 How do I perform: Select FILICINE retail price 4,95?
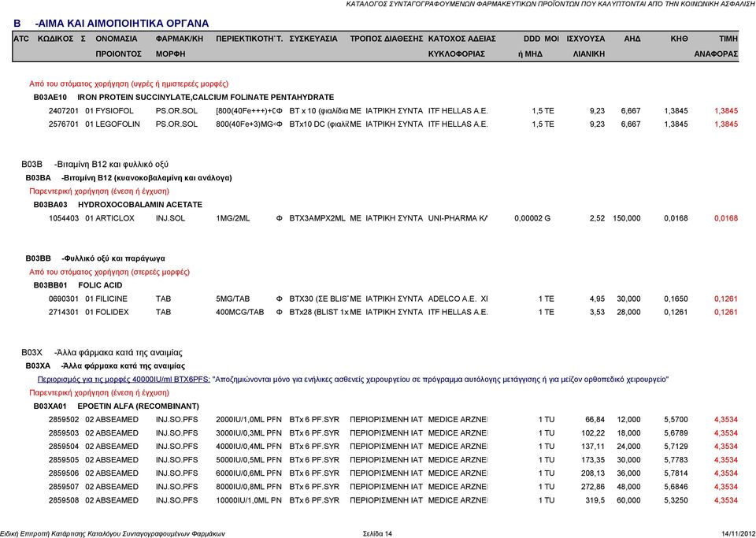coord(597,299)
